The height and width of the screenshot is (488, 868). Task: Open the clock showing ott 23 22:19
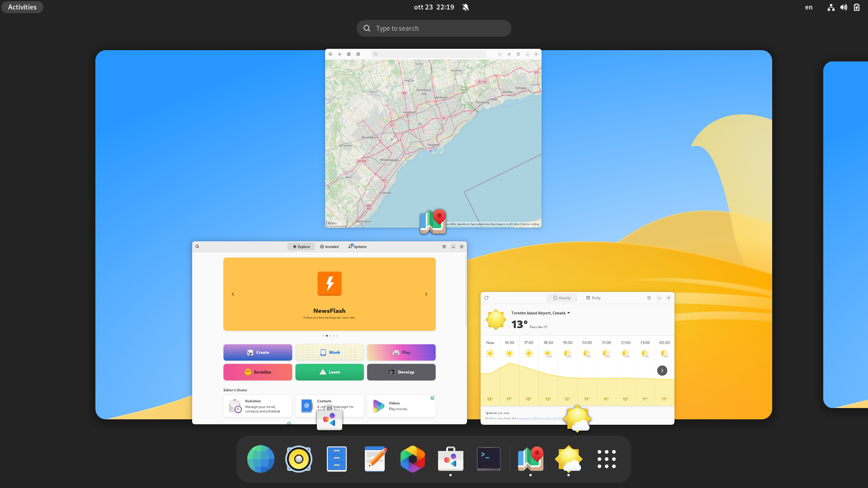tap(434, 7)
